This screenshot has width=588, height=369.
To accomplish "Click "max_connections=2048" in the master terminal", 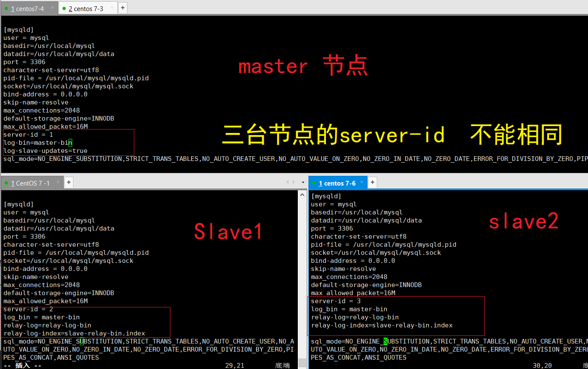I will coord(42,110).
